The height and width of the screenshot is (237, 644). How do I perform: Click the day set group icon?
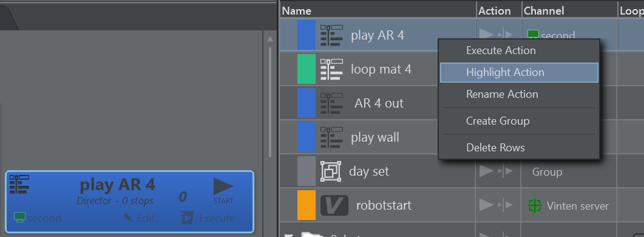[x=331, y=171]
